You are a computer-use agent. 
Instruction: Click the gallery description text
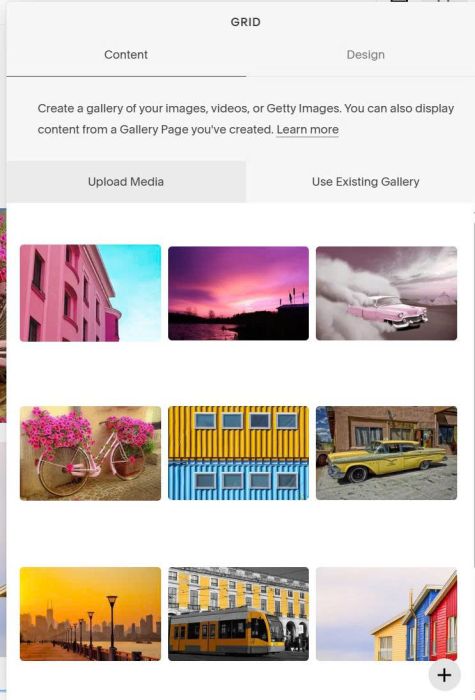(246, 119)
